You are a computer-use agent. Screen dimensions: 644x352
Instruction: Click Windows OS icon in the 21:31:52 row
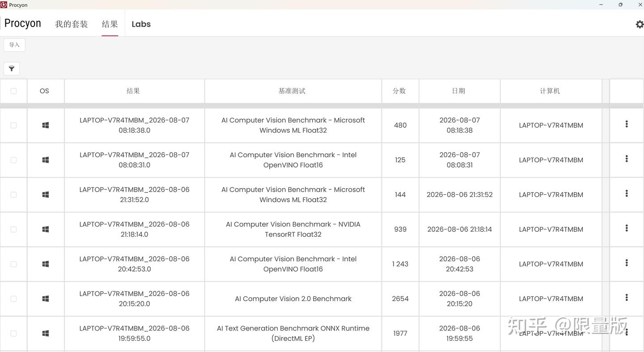pos(45,195)
